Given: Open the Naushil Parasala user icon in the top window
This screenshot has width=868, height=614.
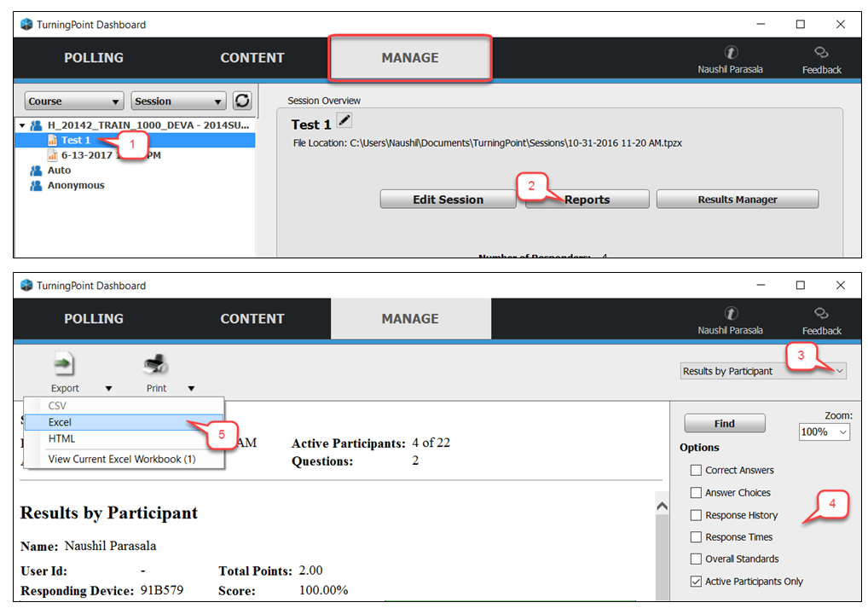Looking at the screenshot, I should pyautogui.click(x=731, y=53).
